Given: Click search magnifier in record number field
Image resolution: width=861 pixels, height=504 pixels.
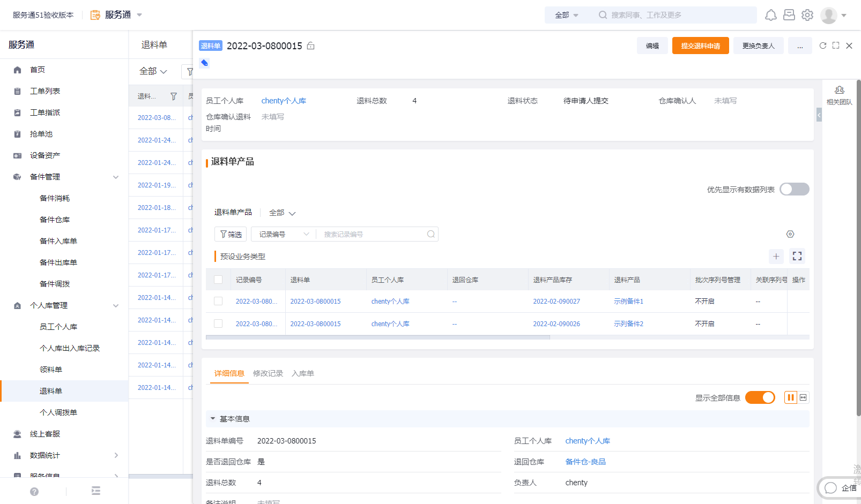Looking at the screenshot, I should point(431,234).
